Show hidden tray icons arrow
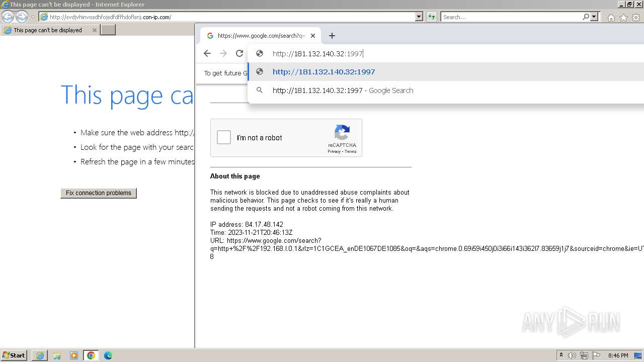The height and width of the screenshot is (362, 644). tap(561, 355)
